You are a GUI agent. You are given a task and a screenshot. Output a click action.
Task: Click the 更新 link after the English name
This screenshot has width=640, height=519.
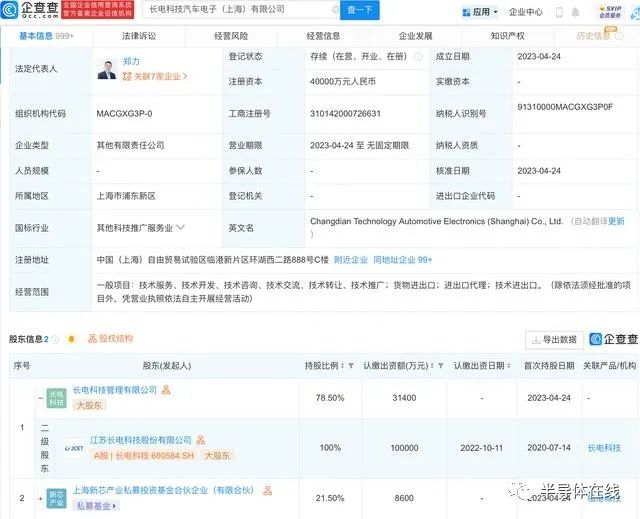click(x=616, y=221)
